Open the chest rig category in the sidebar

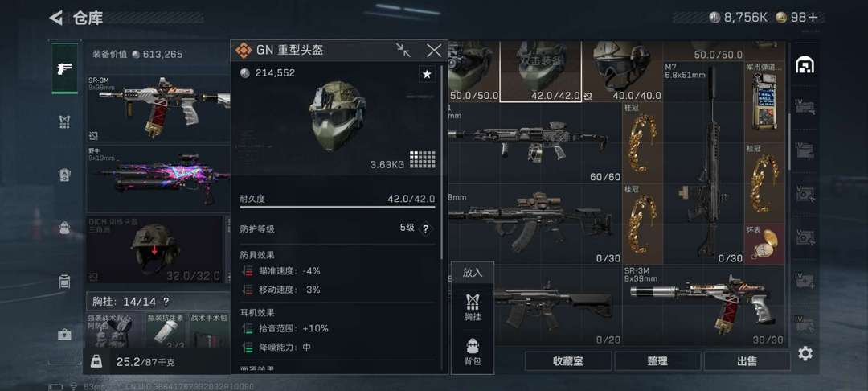(x=65, y=121)
